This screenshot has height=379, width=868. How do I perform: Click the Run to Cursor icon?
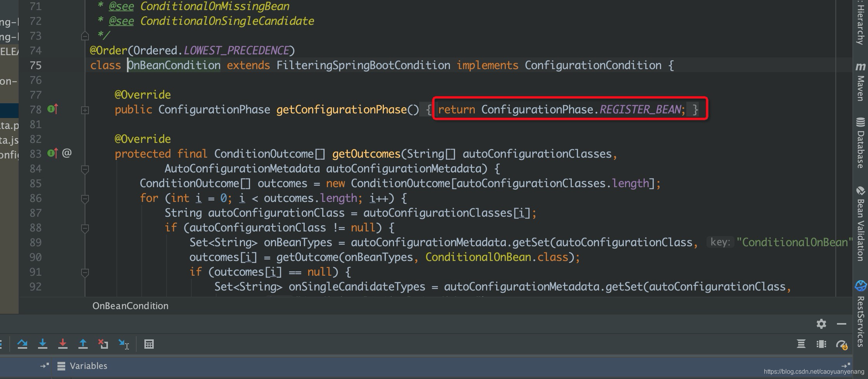(x=124, y=344)
